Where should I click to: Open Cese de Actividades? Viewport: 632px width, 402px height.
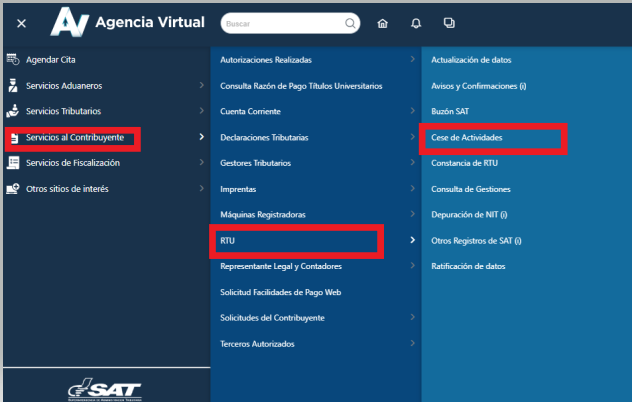[466, 137]
